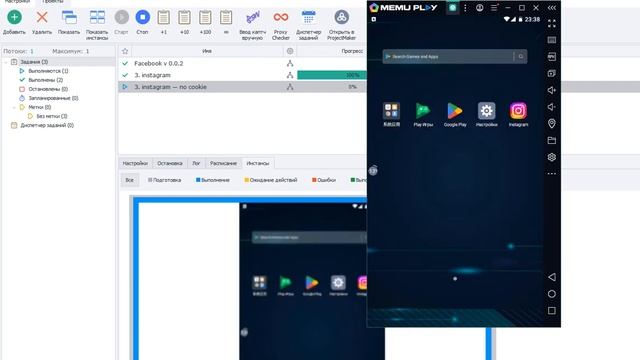Click the Показать инстансы grid icon
The height and width of the screenshot is (360, 640).
[x=97, y=18]
